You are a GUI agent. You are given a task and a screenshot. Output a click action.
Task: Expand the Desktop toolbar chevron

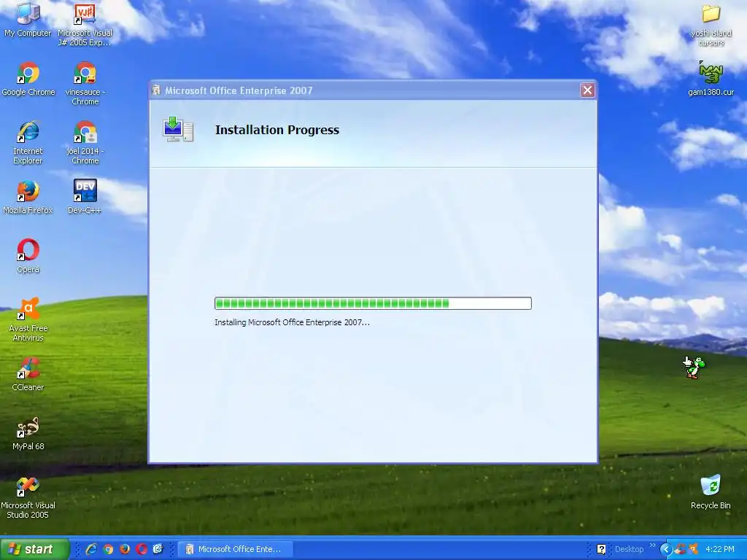(x=652, y=545)
